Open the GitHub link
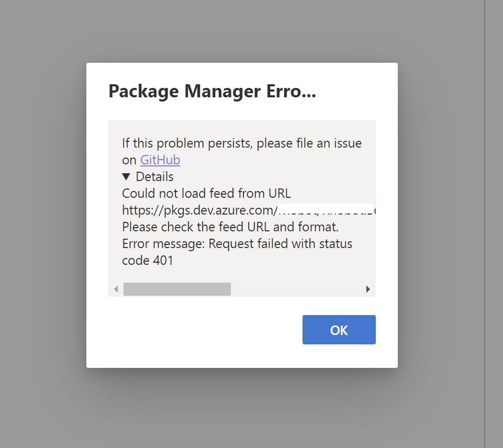The image size is (503, 448). [x=160, y=160]
